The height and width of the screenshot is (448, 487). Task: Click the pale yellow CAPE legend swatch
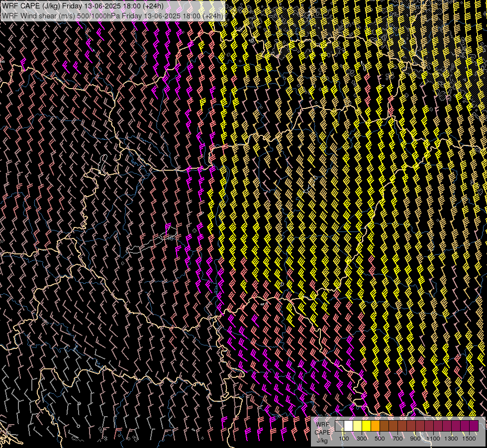point(357,426)
